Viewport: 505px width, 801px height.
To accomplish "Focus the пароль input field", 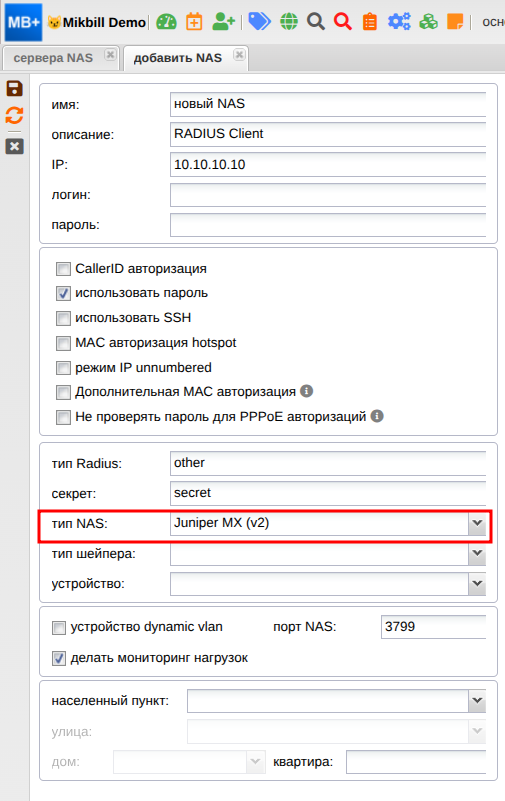I will (328, 225).
